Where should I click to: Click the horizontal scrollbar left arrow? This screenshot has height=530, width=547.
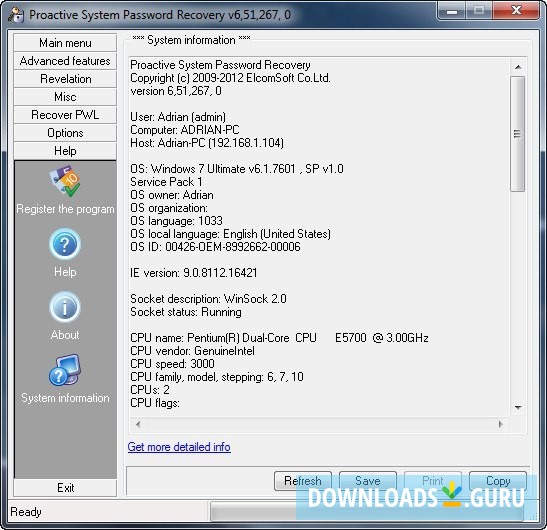pos(138,424)
